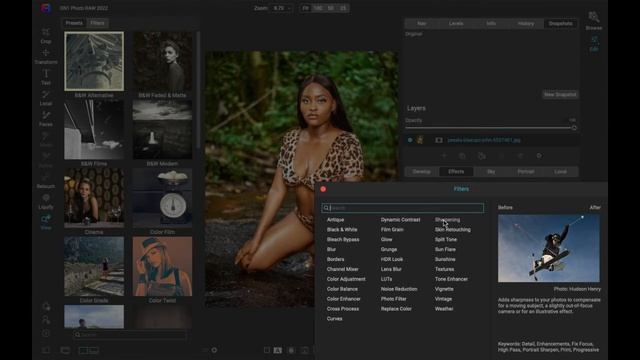Add a new layer with plus icon

point(444,156)
